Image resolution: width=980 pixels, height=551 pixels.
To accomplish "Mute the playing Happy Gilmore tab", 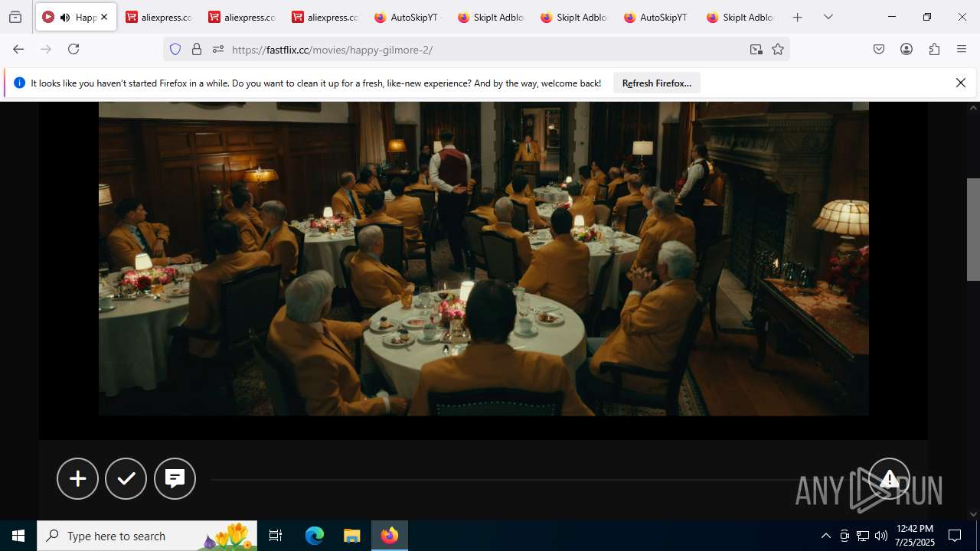I will [x=65, y=17].
